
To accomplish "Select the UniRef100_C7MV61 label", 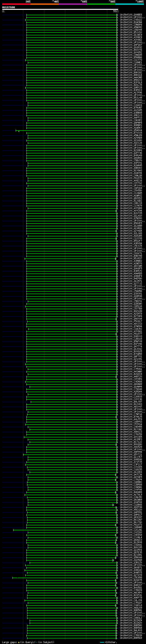I will (131, 369).
